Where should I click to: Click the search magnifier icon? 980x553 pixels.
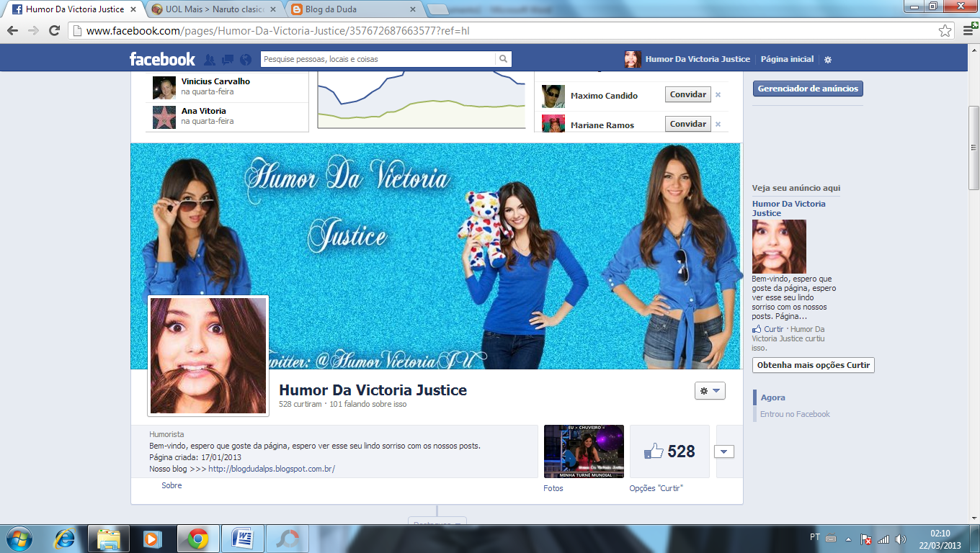(504, 59)
